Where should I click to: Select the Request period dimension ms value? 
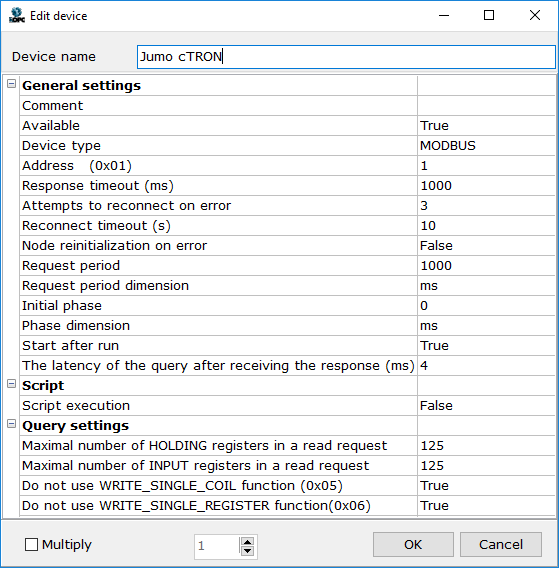[x=486, y=285]
